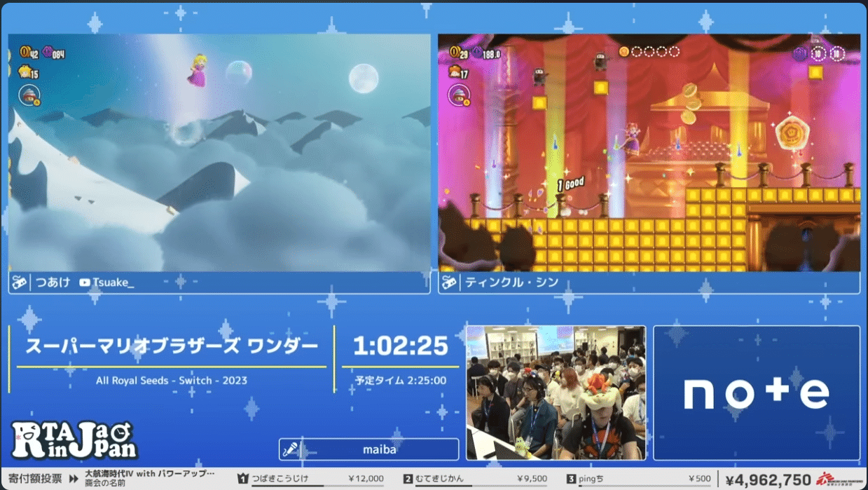Click the gold coin counter in right game
868x490 pixels.
[x=459, y=53]
